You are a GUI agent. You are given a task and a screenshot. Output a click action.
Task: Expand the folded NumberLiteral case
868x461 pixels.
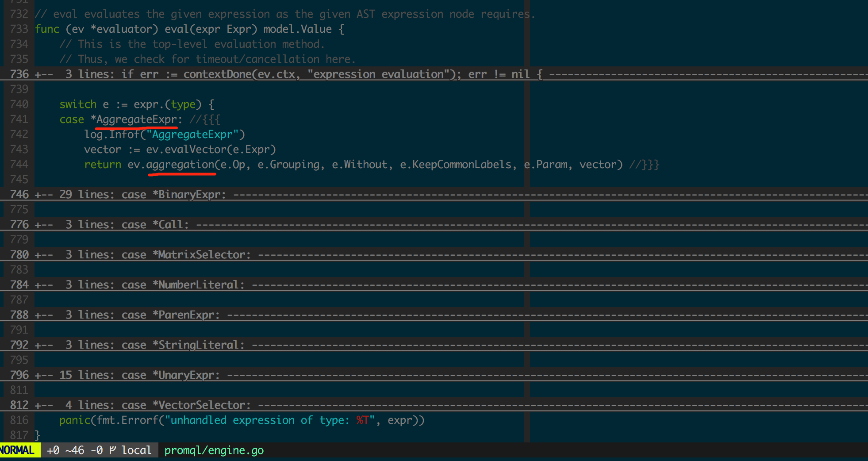tap(155, 285)
